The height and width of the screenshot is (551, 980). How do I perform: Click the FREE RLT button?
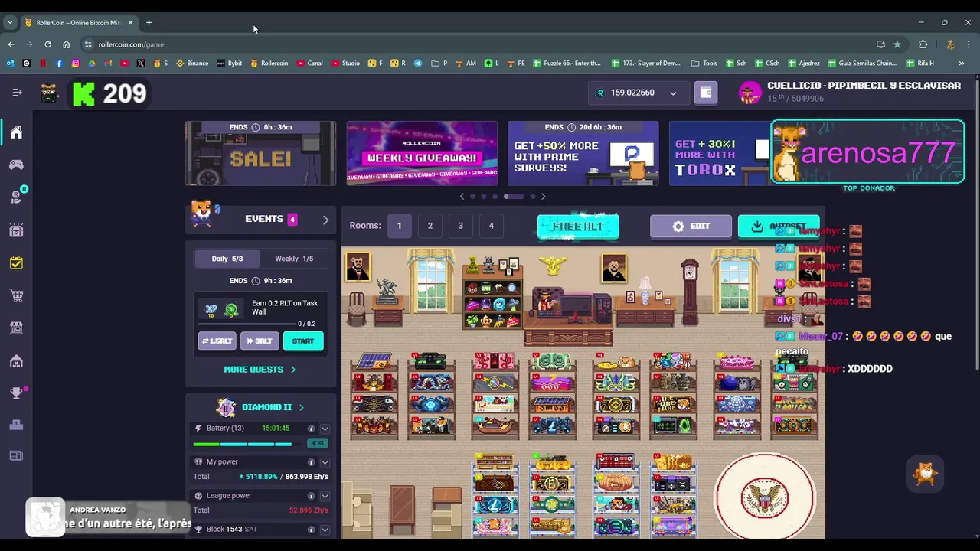578,227
